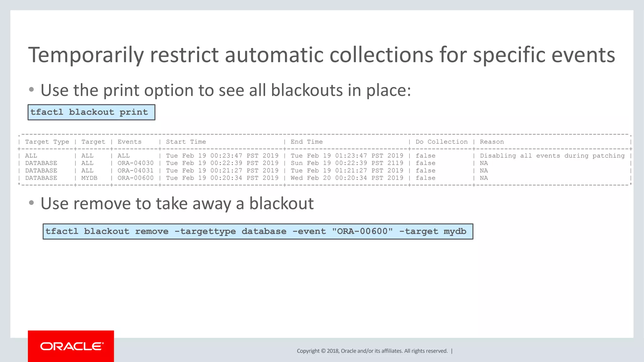Viewport: 644px width, 362px height.
Task: Click the 'Target Type' column header
Action: (47, 142)
